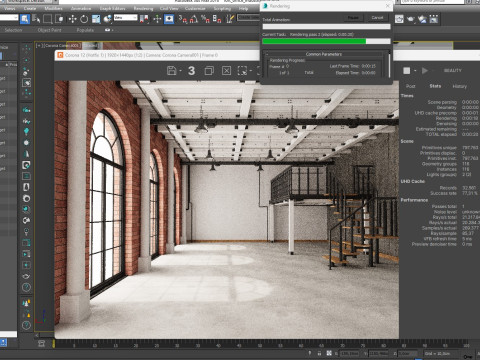The width and height of the screenshot is (480, 360).
Task: Expand the arrow beside the Stop button
Action: pos(415,71)
